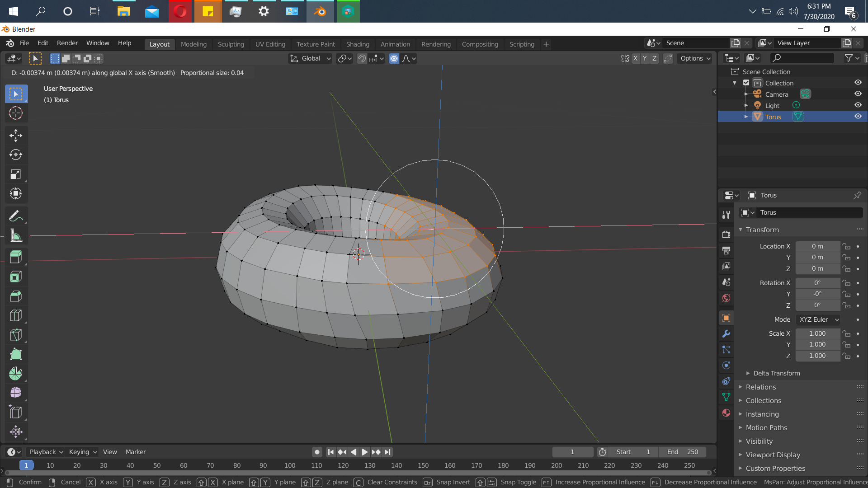The width and height of the screenshot is (868, 488).
Task: Hide the Light in outliner
Action: (858, 105)
